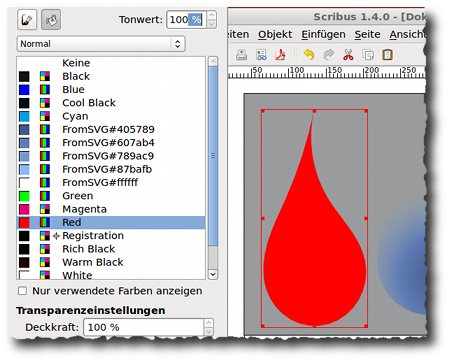
Task: Select Green in the color list
Action: pyautogui.click(x=111, y=196)
